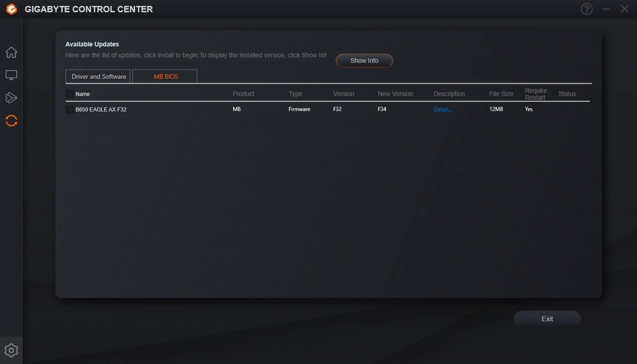Open the Help question mark icon
This screenshot has height=364, width=637.
(x=587, y=9)
